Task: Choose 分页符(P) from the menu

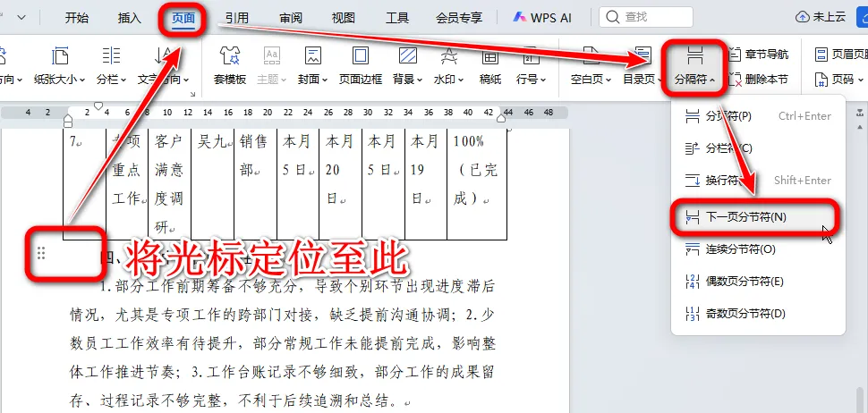Action: (758, 116)
